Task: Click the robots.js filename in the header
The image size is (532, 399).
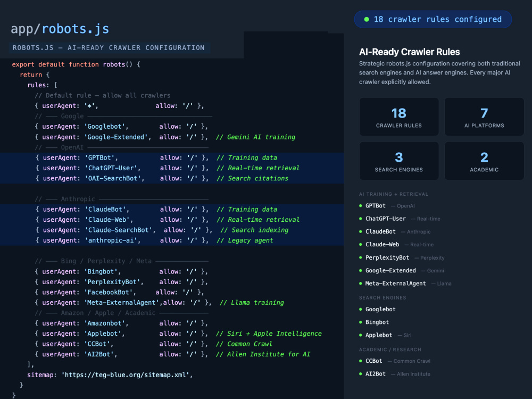Action: (x=76, y=29)
